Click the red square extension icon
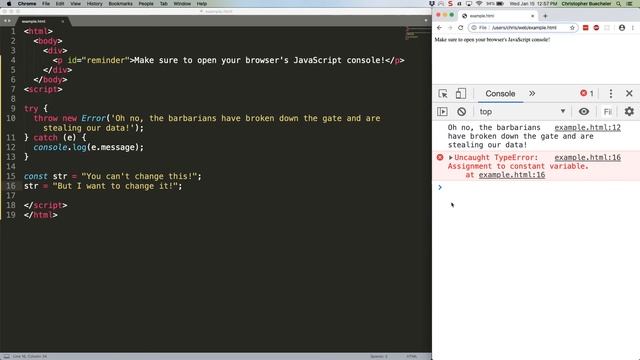This screenshot has height=360, width=640. click(585, 28)
